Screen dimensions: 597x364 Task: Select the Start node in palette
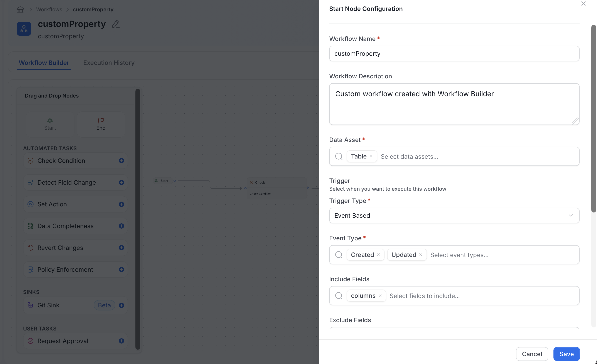click(x=50, y=124)
